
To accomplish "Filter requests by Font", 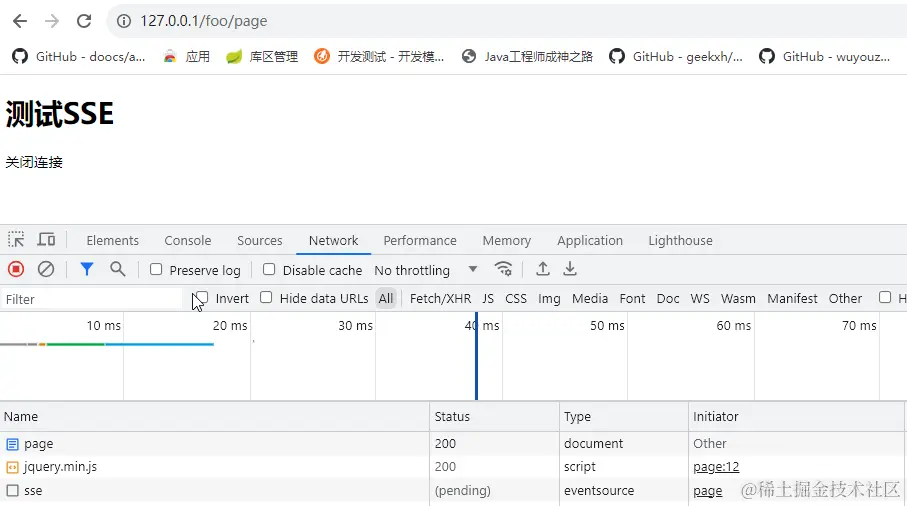I will 632,298.
